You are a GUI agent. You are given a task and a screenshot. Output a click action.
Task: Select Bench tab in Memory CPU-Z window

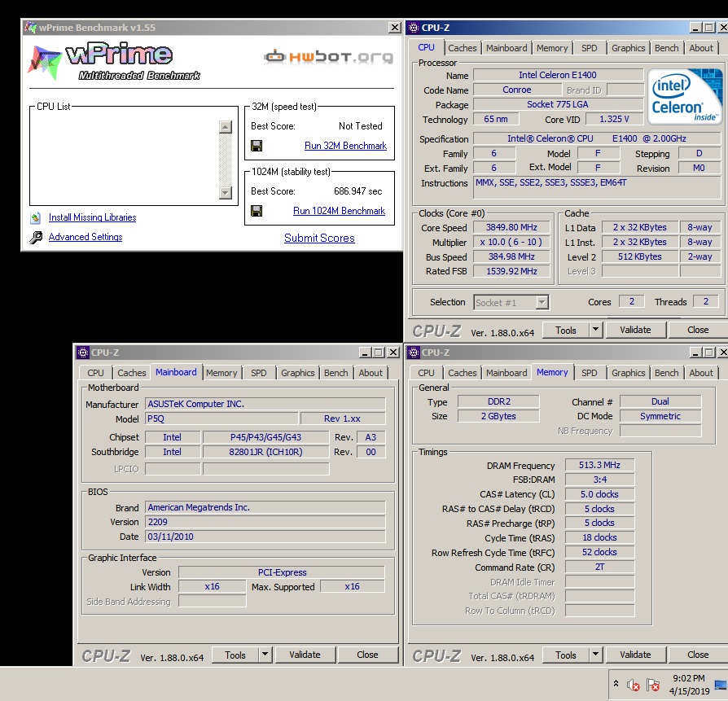pyautogui.click(x=666, y=373)
